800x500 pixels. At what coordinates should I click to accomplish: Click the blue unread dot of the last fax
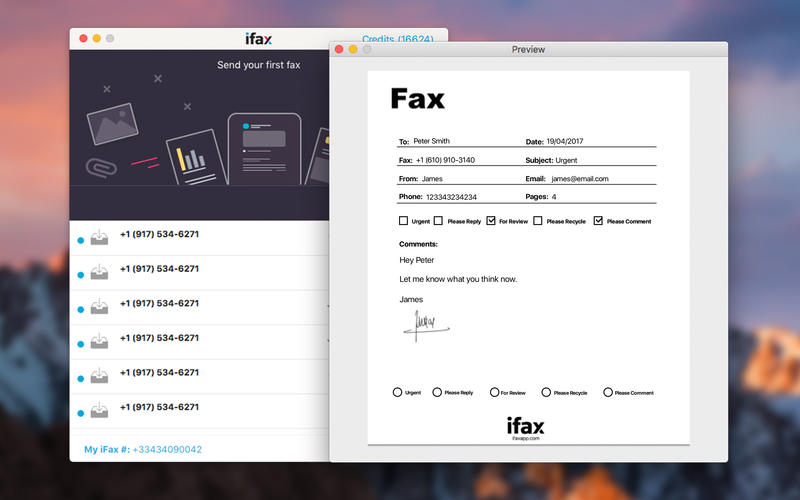click(81, 413)
